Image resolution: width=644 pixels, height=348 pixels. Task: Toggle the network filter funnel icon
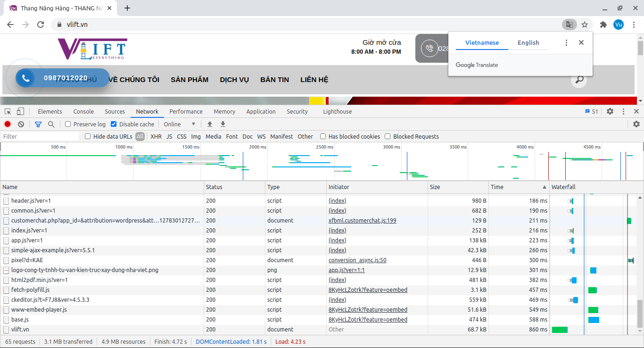(38, 124)
